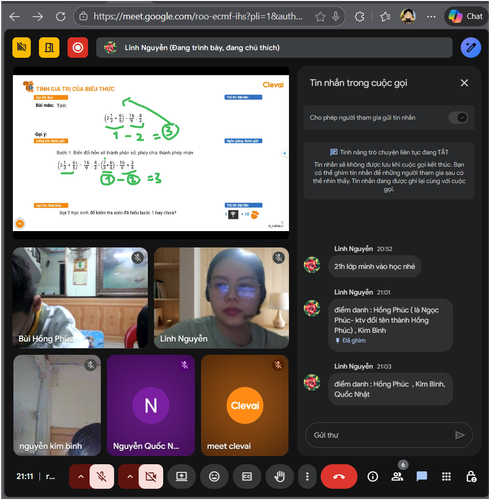Toggle chat panel icon
This screenshot has height=500, width=490.
[x=422, y=477]
